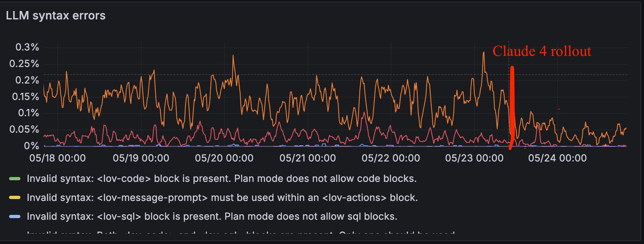Image resolution: width=644 pixels, height=244 pixels.
Task: Click the 0.3% y-axis label
Action: pos(27,47)
